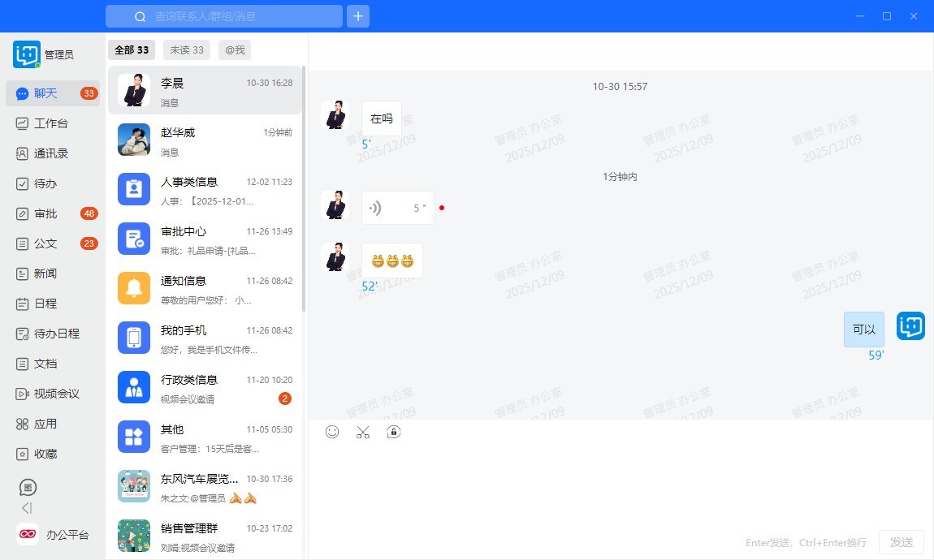Show the 全部 33 conversations tab
Image resolution: width=934 pixels, height=560 pixels.
(x=132, y=50)
